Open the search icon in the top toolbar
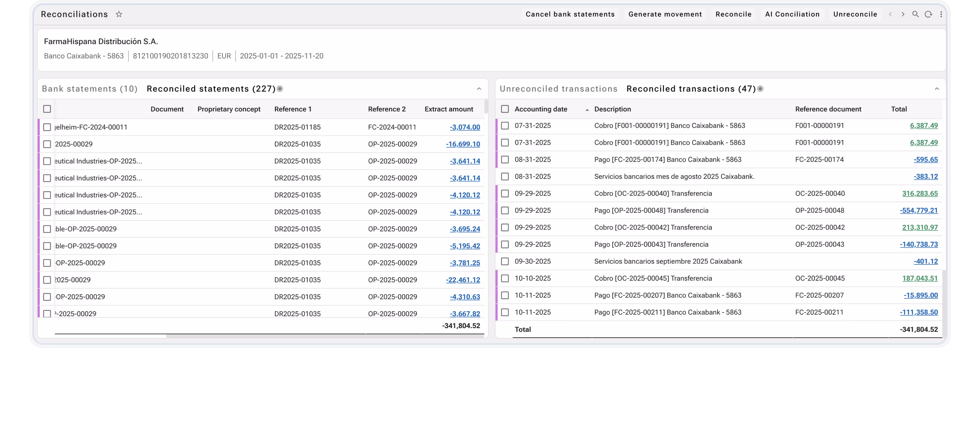The width and height of the screenshot is (980, 438). tap(915, 14)
